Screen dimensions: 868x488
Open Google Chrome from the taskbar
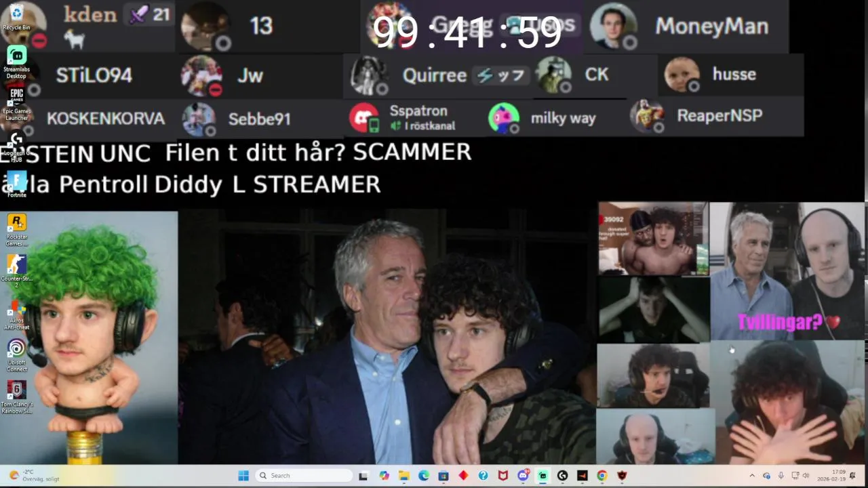601,476
